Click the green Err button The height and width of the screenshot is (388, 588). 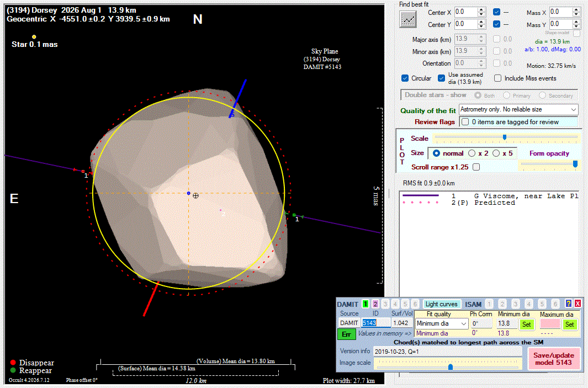tap(347, 334)
